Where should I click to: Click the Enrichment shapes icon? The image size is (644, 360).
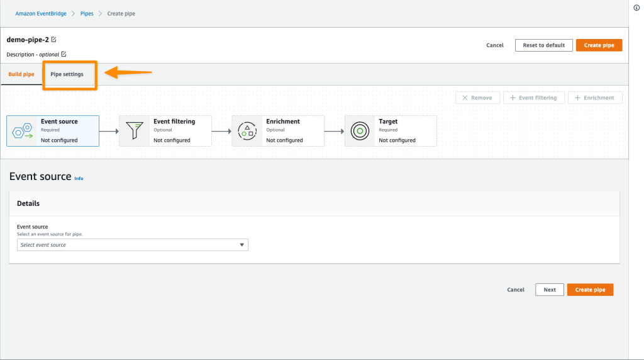[247, 131]
